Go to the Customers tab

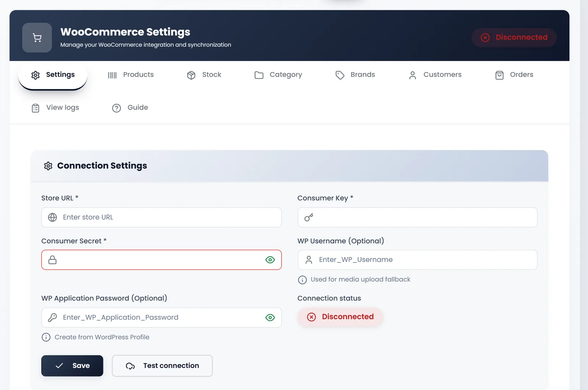click(x=435, y=75)
